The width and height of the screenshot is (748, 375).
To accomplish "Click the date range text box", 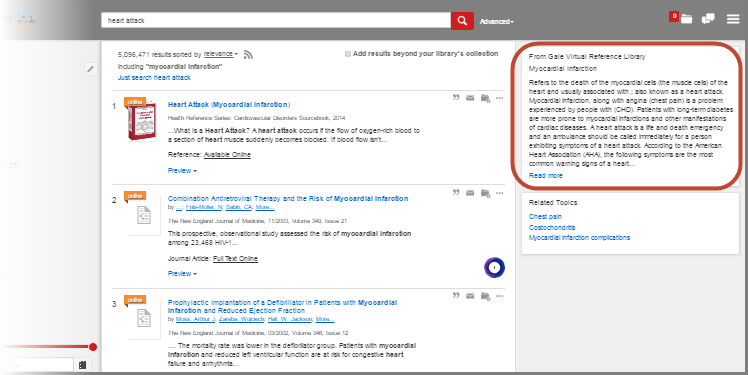I will click(x=42, y=365).
